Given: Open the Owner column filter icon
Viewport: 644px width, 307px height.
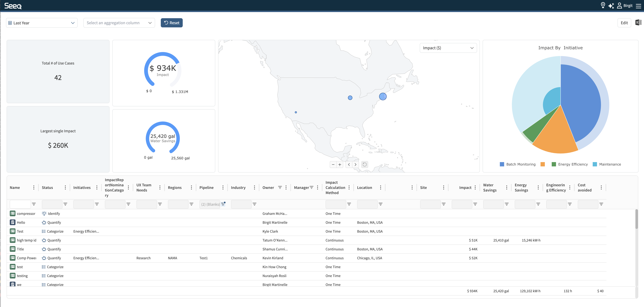Looking at the screenshot, I should pos(280,187).
